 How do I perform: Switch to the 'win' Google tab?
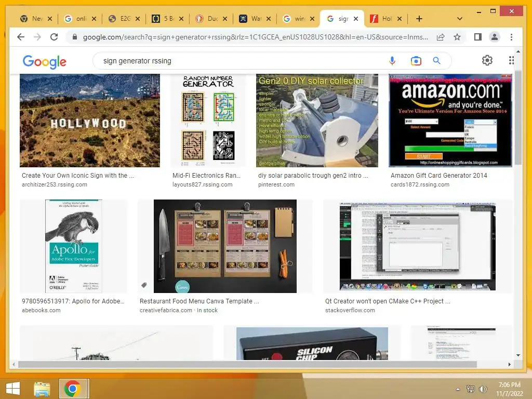[295, 19]
